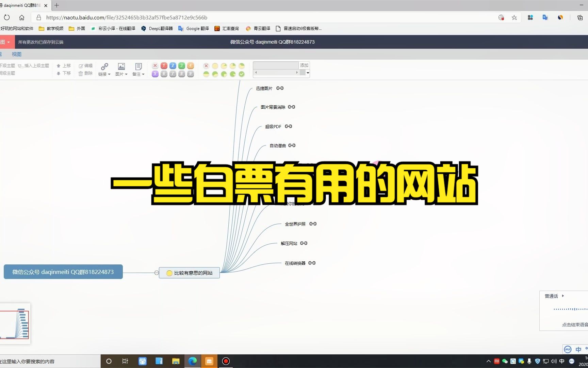588x368 pixels.
Task: Click the tag input field
Action: coord(276,65)
